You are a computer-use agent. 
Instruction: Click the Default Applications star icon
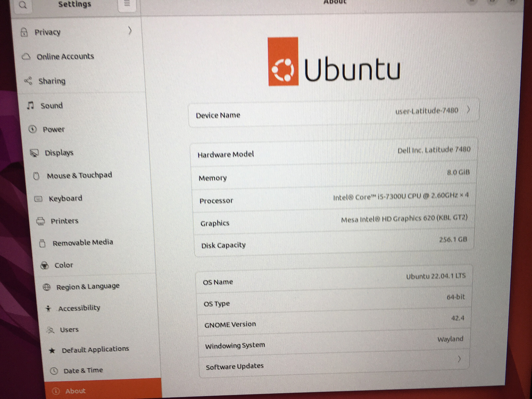(x=52, y=350)
